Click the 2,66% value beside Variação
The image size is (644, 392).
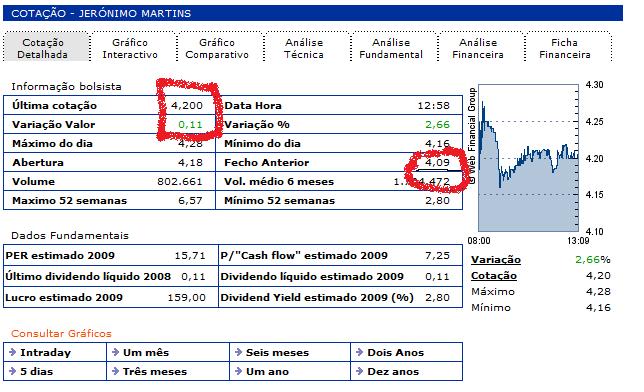click(x=593, y=260)
